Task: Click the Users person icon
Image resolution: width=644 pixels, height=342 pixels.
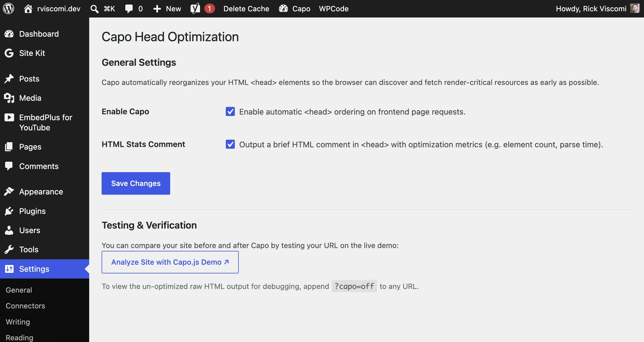Action: pyautogui.click(x=9, y=230)
